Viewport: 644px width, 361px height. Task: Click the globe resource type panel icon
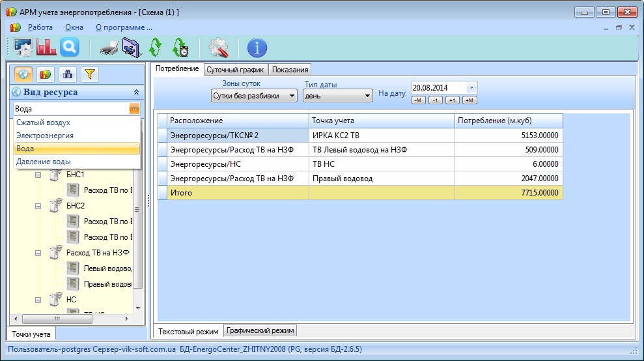click(x=22, y=74)
